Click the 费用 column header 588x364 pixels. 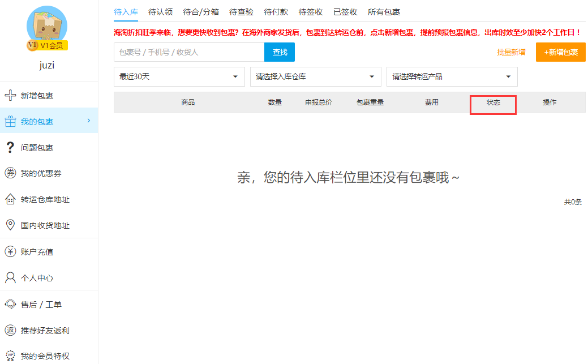pos(432,102)
